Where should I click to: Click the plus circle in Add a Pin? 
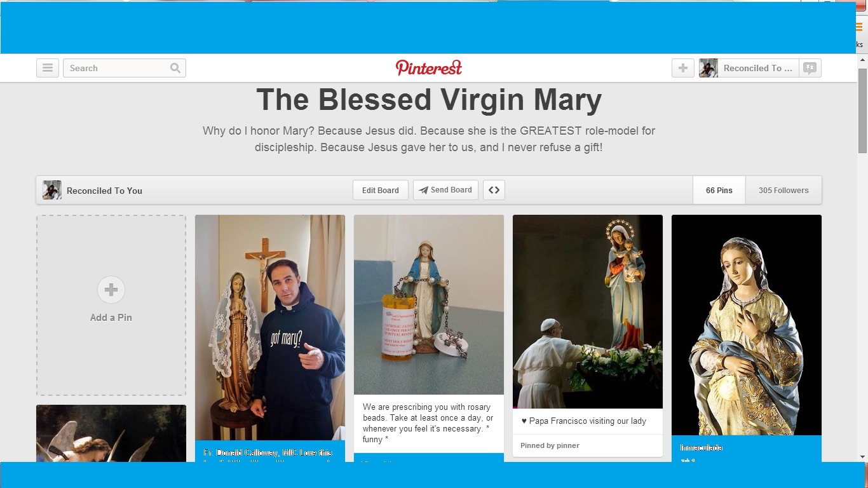111,290
